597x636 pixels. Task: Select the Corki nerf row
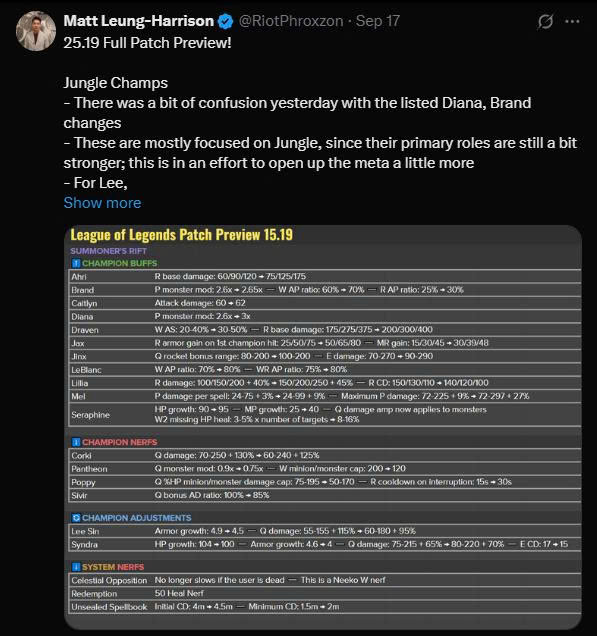(x=325, y=456)
